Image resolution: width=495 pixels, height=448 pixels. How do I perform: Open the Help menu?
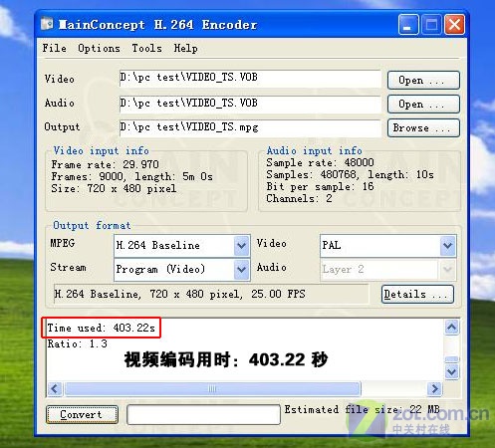coord(185,49)
